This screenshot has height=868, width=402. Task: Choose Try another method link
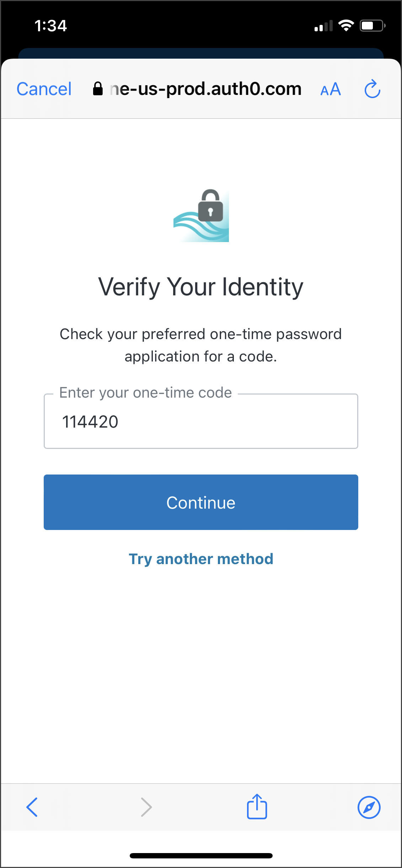click(201, 559)
